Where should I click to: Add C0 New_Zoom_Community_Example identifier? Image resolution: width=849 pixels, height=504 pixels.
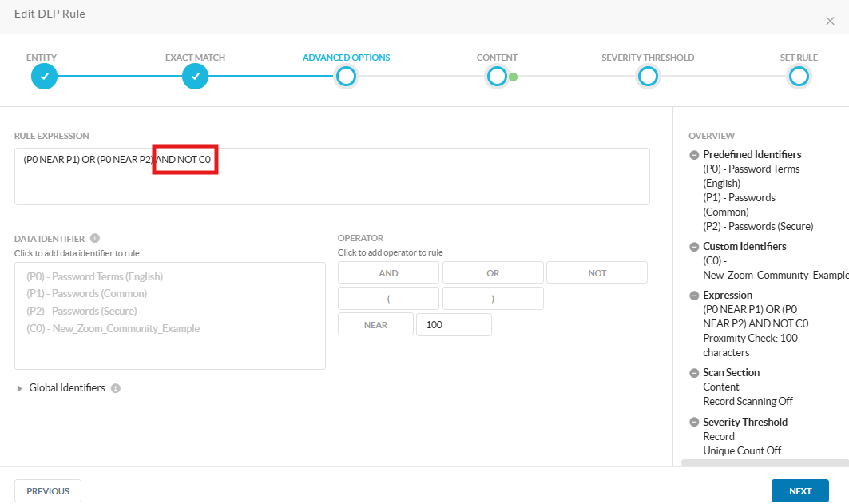[113, 328]
